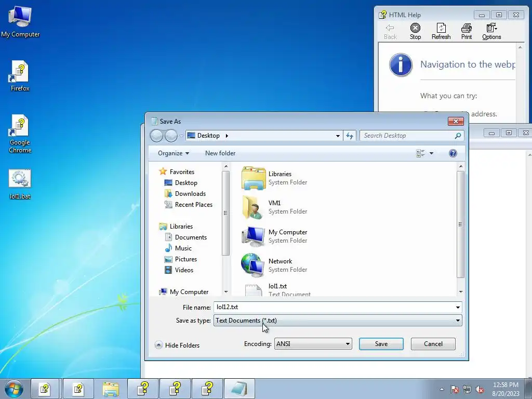Click the arrow after Desktop in breadcrumb
Viewport: 532px width, 399px height.
(227, 136)
